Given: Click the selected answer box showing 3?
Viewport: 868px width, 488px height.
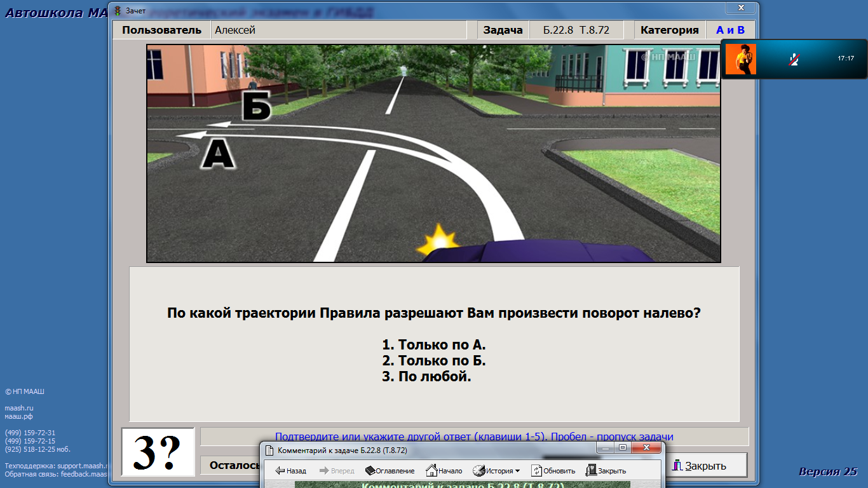Looking at the screenshot, I should 158,452.
